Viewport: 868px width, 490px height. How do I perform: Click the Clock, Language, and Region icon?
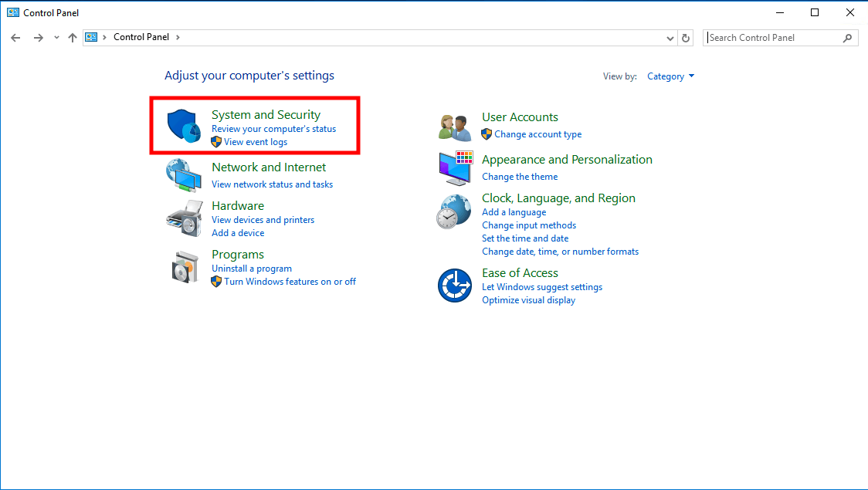453,211
